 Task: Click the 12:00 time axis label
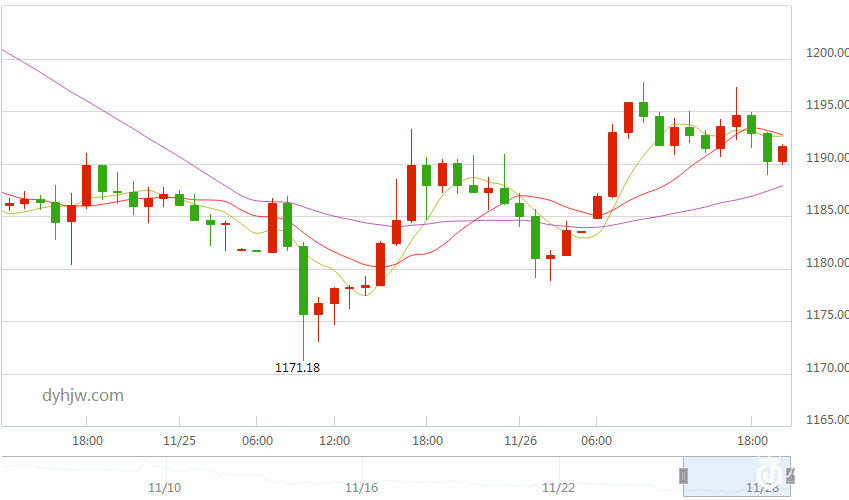pos(334,440)
